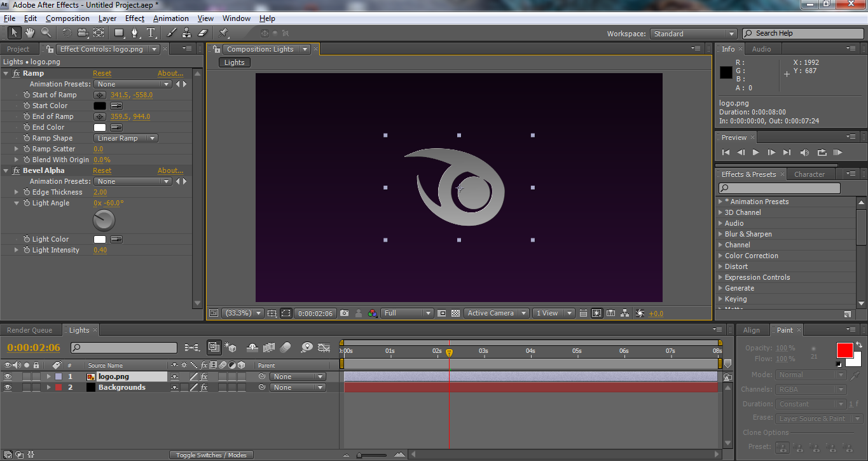868x461 pixels.
Task: Open the Effect menu
Action: pyautogui.click(x=135, y=18)
